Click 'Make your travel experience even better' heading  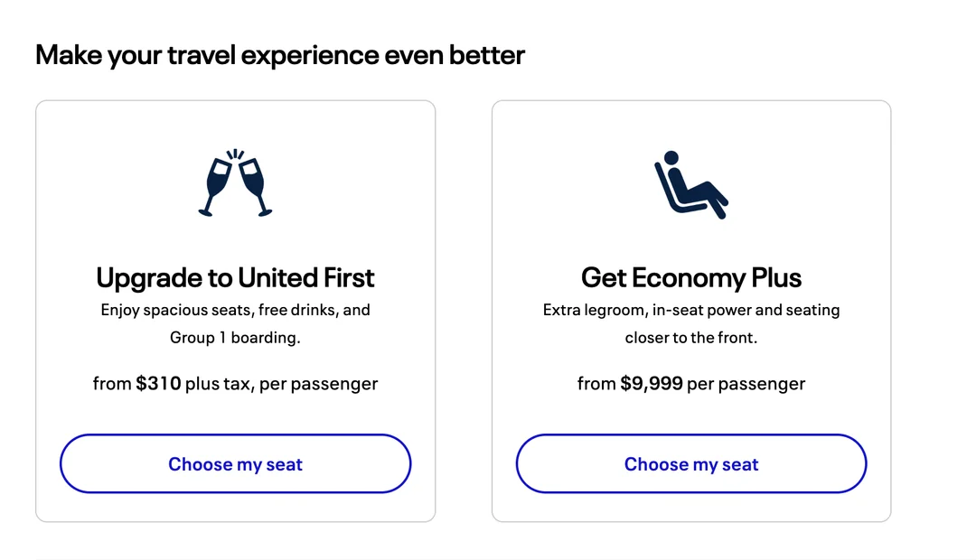(x=280, y=55)
